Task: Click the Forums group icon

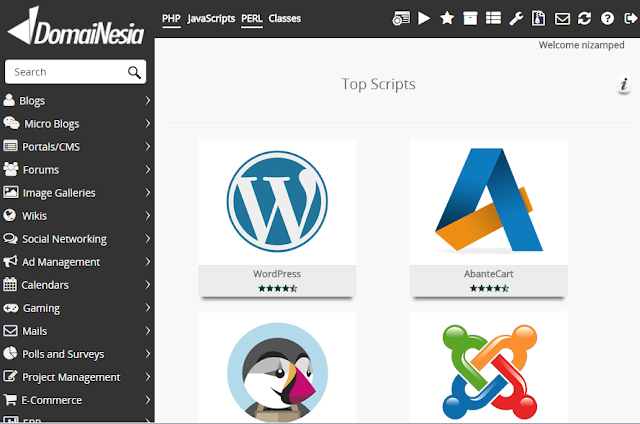Action: click(x=11, y=169)
